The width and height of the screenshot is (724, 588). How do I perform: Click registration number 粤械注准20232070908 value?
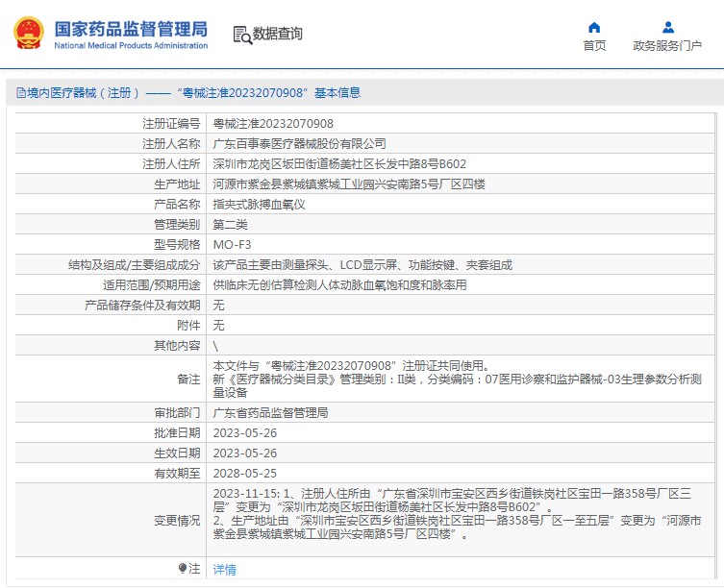[273, 124]
